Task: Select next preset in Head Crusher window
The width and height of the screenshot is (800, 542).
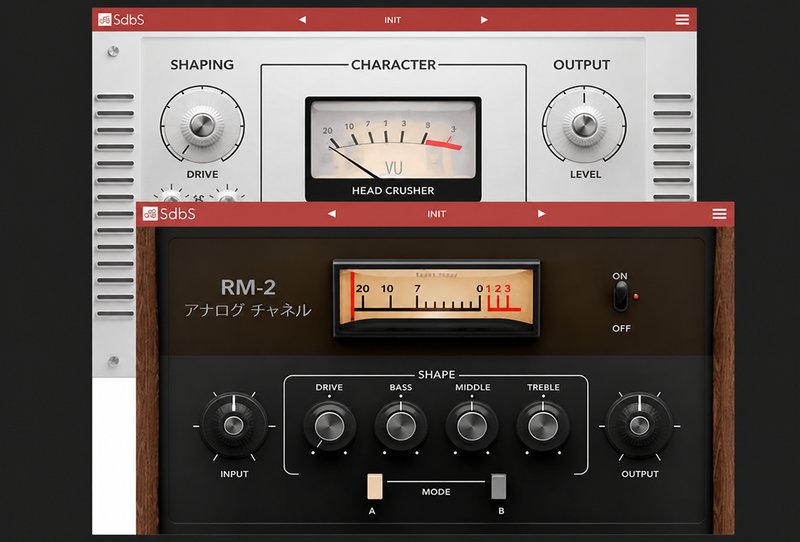Action: point(484,20)
